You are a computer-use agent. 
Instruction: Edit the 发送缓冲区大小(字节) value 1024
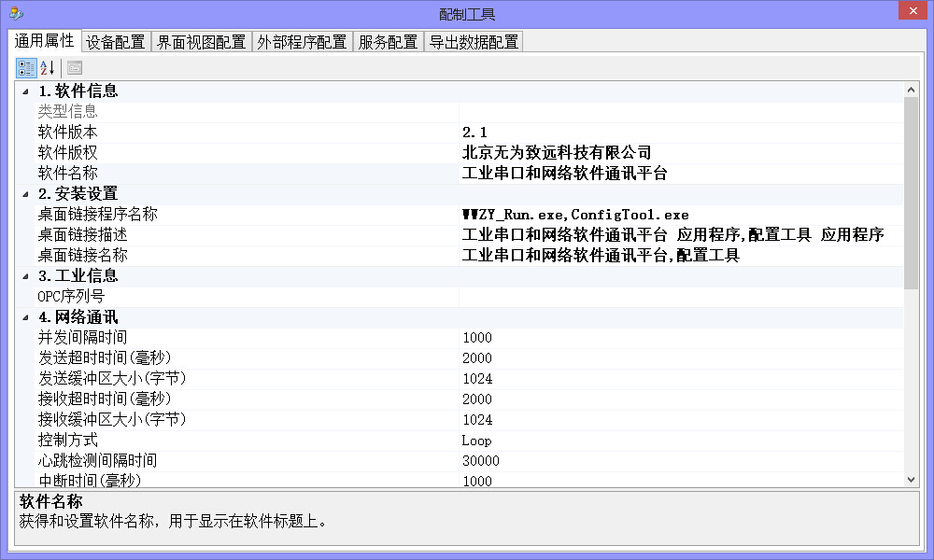[x=681, y=379]
